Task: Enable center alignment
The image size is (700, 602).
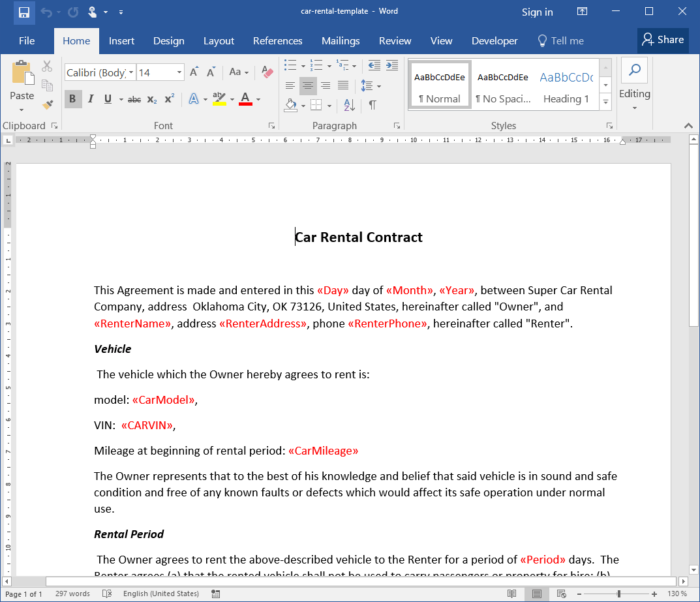Action: pyautogui.click(x=307, y=85)
